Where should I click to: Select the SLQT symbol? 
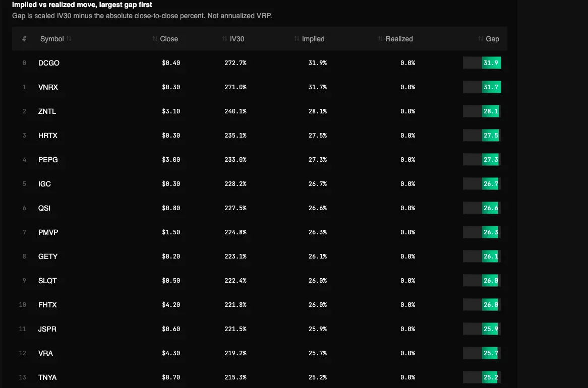(x=47, y=280)
